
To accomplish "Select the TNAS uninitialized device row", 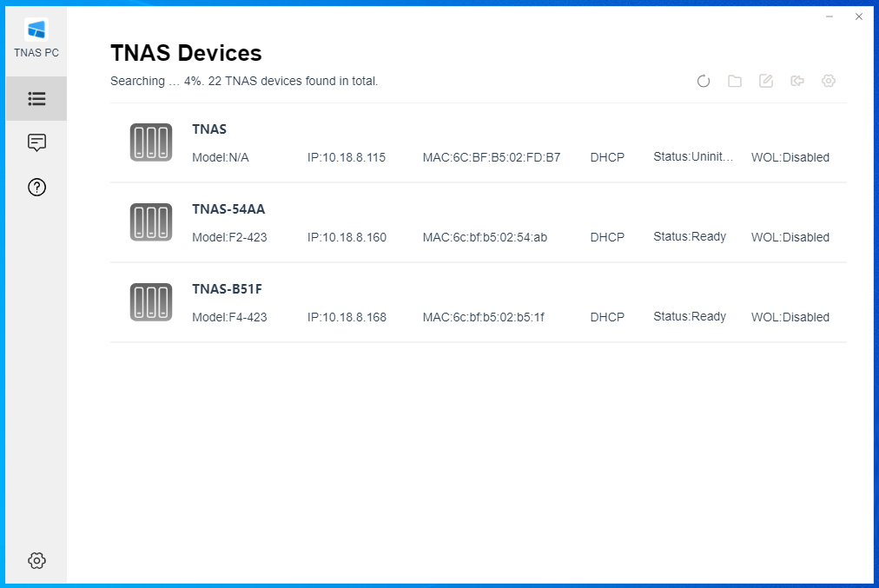I will coord(478,142).
